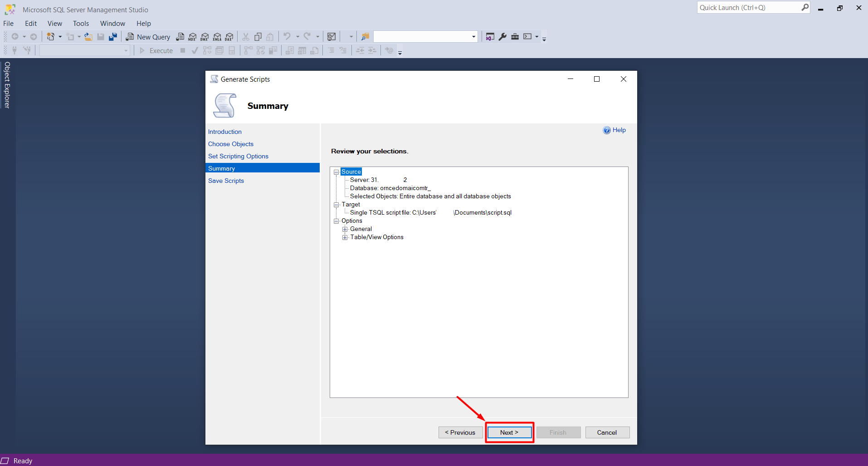The image size is (868, 466).
Task: Collapse the Source tree node
Action: tap(336, 172)
